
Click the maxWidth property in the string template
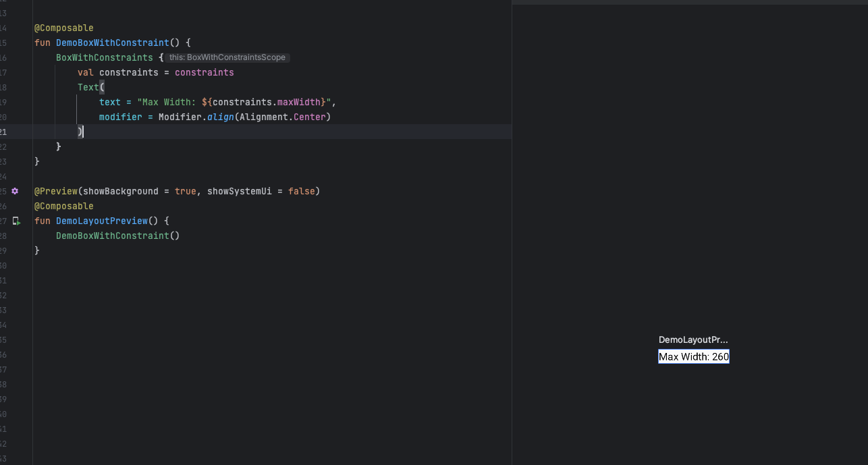coord(298,102)
